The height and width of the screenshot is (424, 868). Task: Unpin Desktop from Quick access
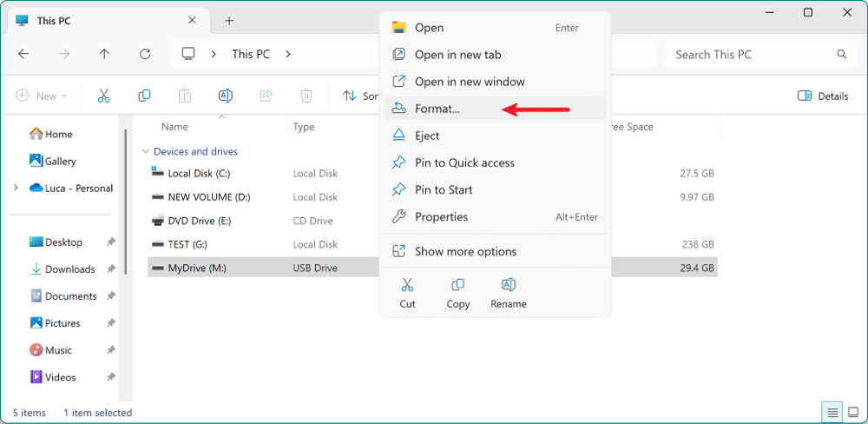pyautogui.click(x=111, y=242)
